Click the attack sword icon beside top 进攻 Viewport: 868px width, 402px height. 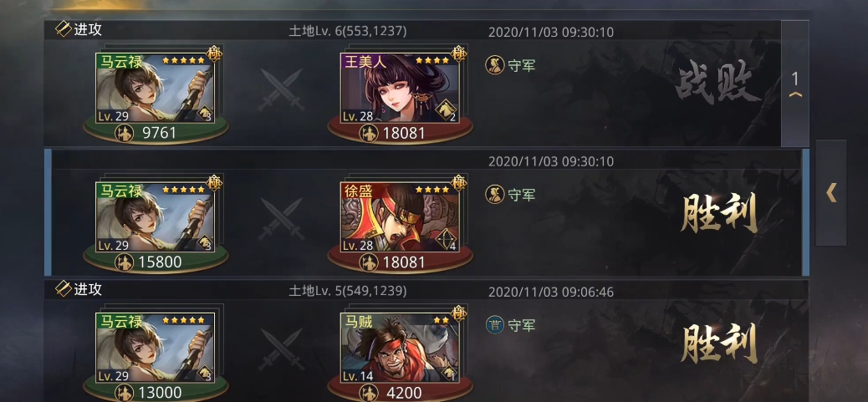click(x=64, y=28)
